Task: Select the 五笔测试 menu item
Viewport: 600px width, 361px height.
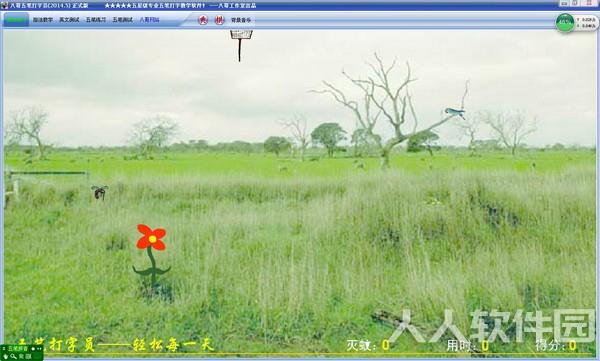Action: pyautogui.click(x=122, y=20)
